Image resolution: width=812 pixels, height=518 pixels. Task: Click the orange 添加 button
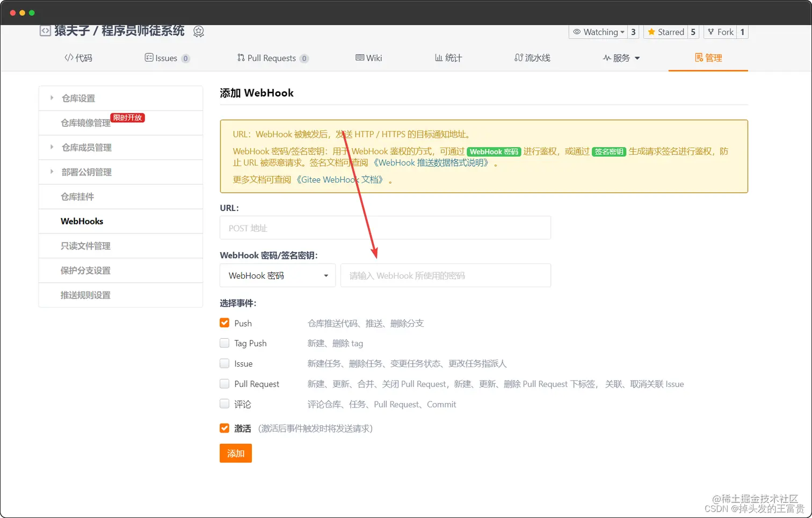[236, 454]
